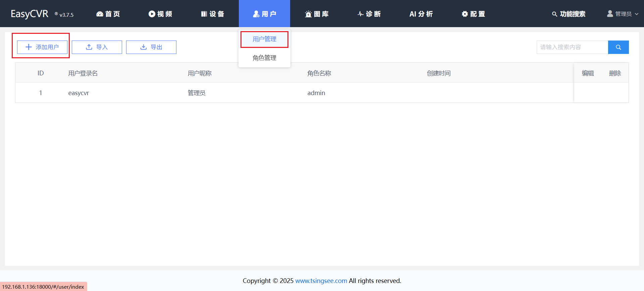Click the admin avatar icon
This screenshot has height=291, width=644.
click(610, 13)
